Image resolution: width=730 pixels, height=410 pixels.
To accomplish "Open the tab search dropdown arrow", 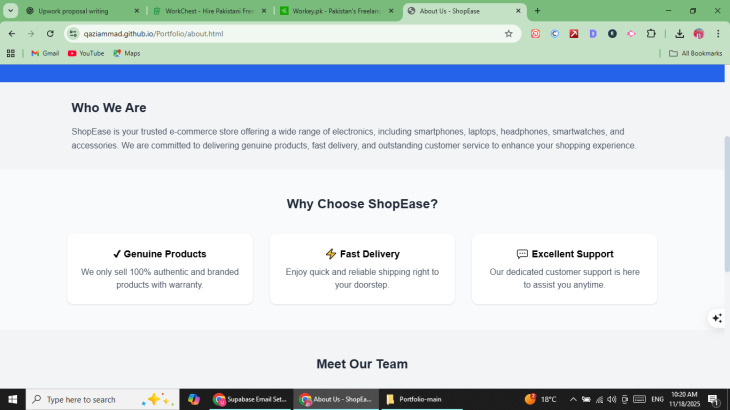I will click(x=11, y=11).
